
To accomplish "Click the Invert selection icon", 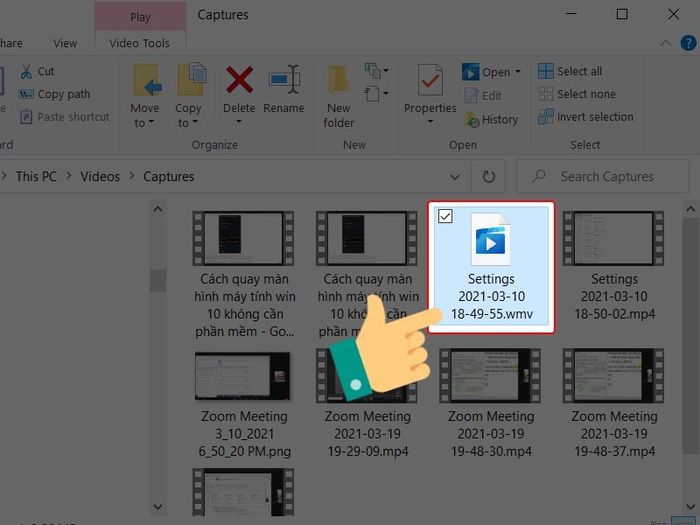I will point(546,117).
